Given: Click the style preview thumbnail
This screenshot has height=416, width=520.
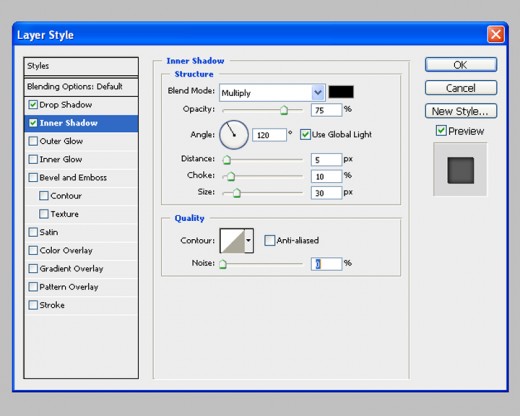Looking at the screenshot, I should 460,170.
